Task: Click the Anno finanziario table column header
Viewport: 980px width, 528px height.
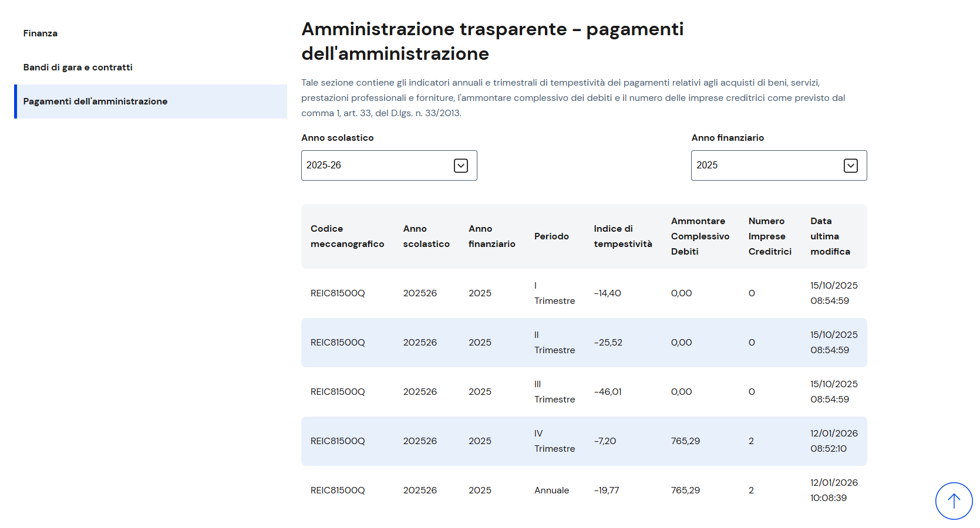Action: pos(491,236)
